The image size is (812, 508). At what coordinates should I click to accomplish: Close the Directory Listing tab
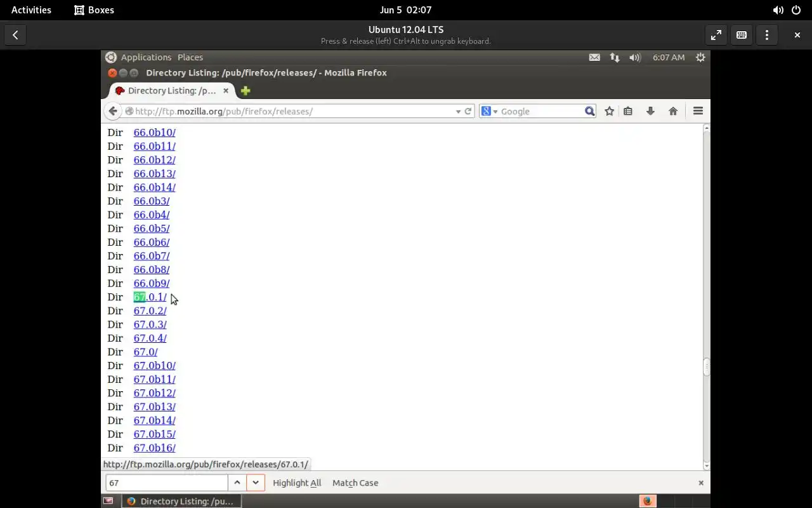click(225, 91)
